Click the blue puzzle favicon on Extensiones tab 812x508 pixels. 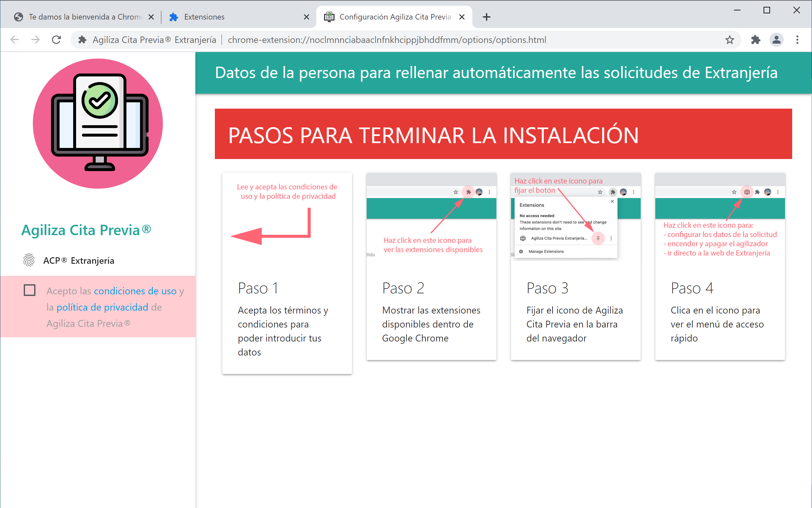(x=174, y=17)
